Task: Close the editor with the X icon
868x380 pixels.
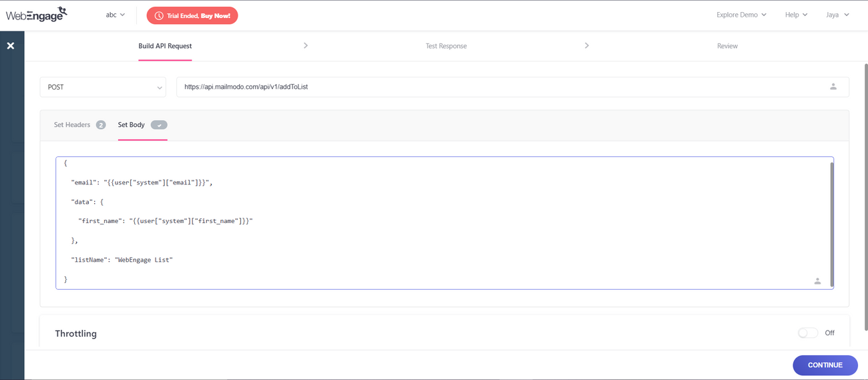Action: 11,46
